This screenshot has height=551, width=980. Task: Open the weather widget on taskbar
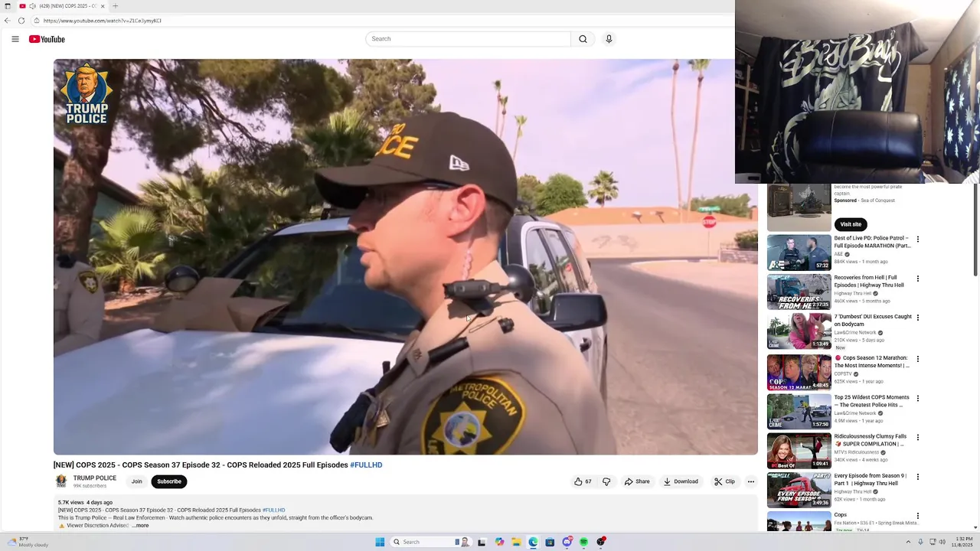pos(26,542)
